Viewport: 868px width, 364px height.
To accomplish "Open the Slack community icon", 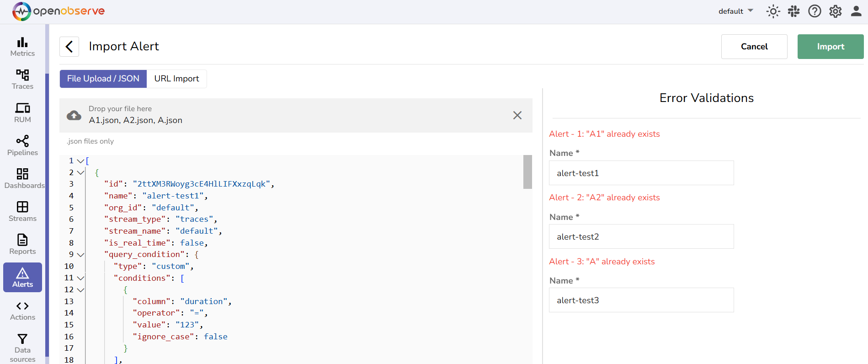I will coord(794,11).
